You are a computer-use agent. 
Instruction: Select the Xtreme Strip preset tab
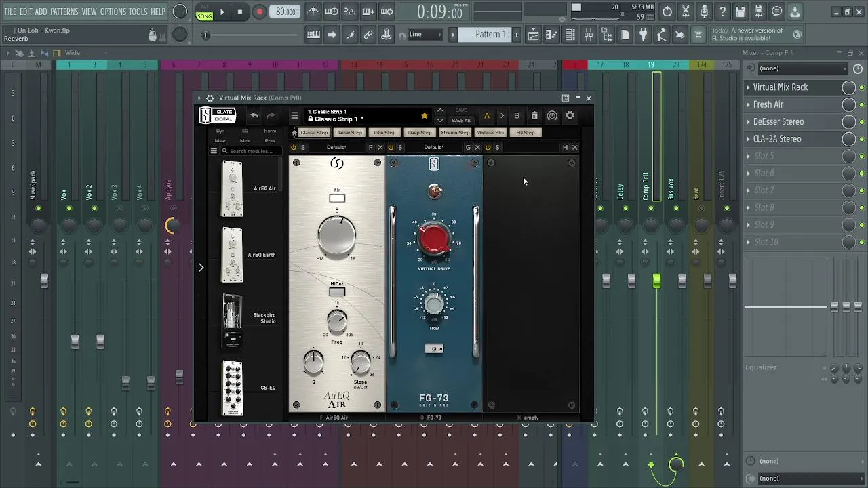(x=455, y=133)
